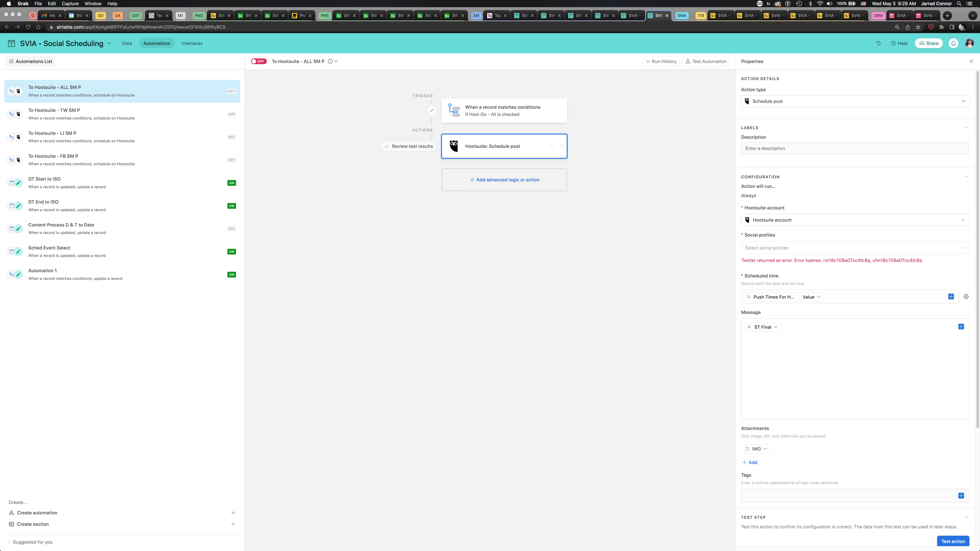Click the base history clock icon

(878, 43)
